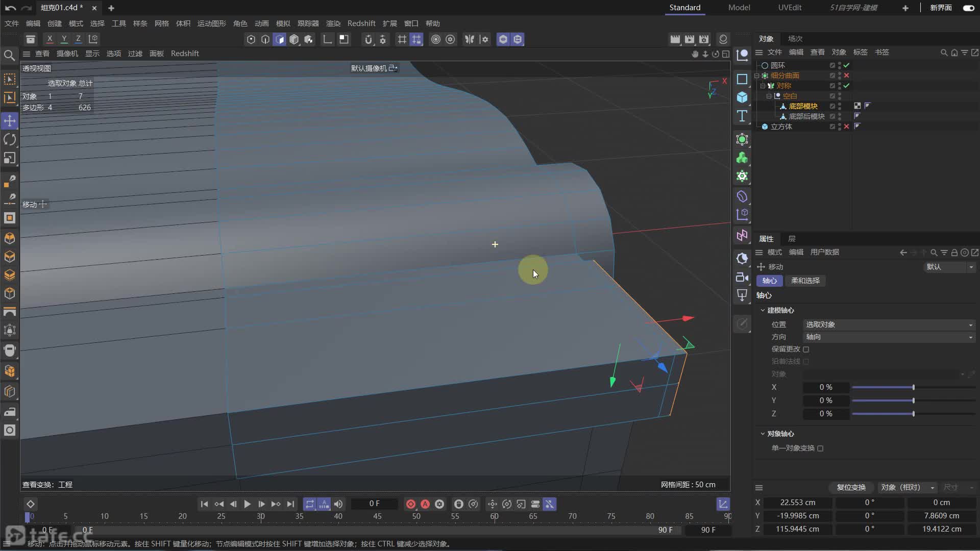Collapse the 空白 tree node
The width and height of the screenshot is (980, 551).
(x=769, y=96)
